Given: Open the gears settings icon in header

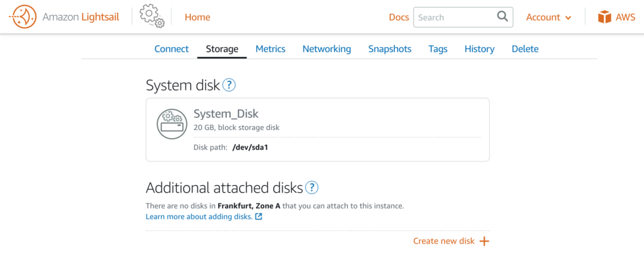Looking at the screenshot, I should 152,17.
